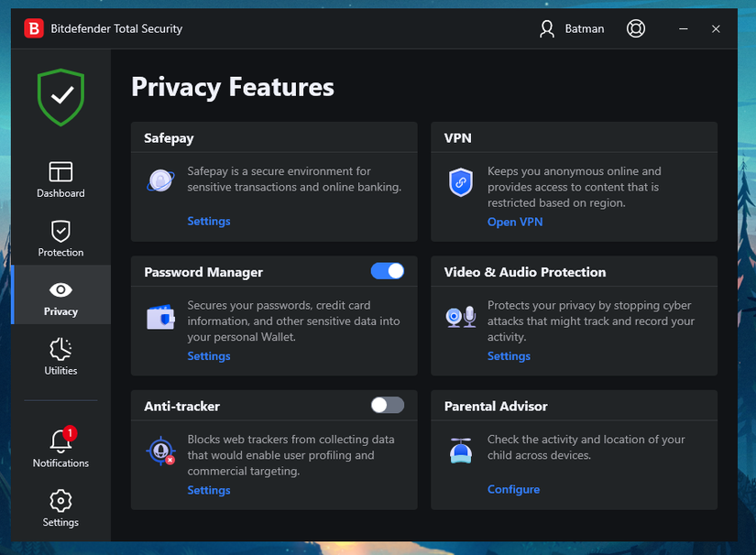Viewport: 756px width, 555px height.
Task: Open Utilities gear-clock icon
Action: [x=60, y=349]
